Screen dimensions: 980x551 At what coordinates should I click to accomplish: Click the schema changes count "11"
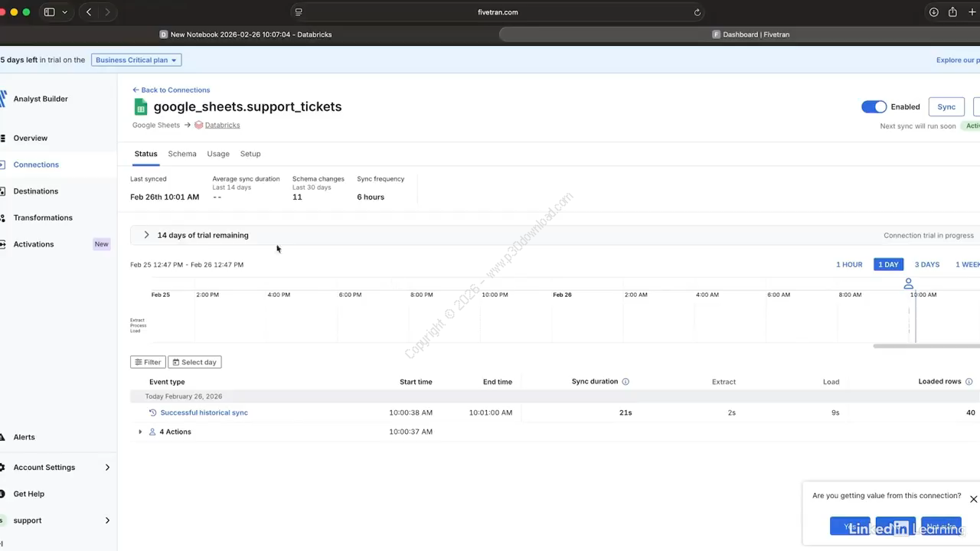pyautogui.click(x=297, y=197)
